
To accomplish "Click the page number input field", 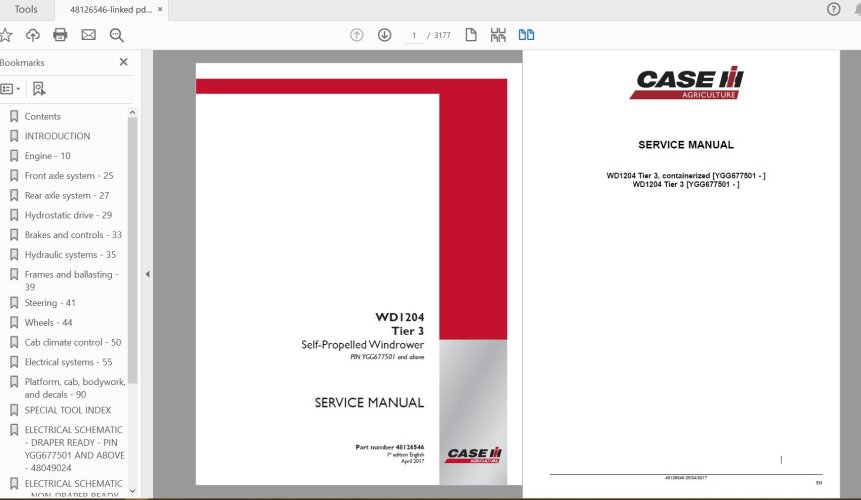I will pyautogui.click(x=414, y=35).
